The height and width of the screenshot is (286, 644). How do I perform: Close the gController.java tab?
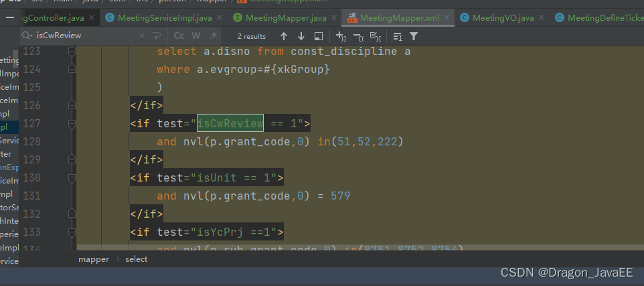(x=92, y=17)
